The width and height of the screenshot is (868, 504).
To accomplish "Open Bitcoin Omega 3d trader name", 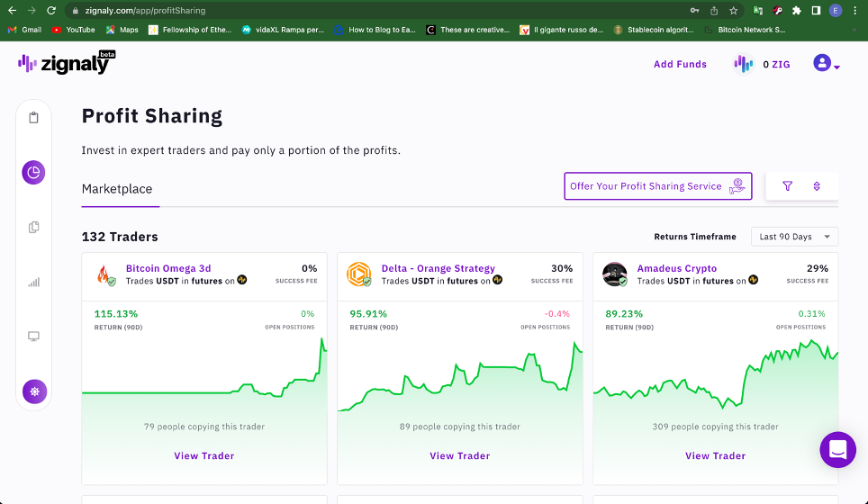I will click(x=168, y=268).
